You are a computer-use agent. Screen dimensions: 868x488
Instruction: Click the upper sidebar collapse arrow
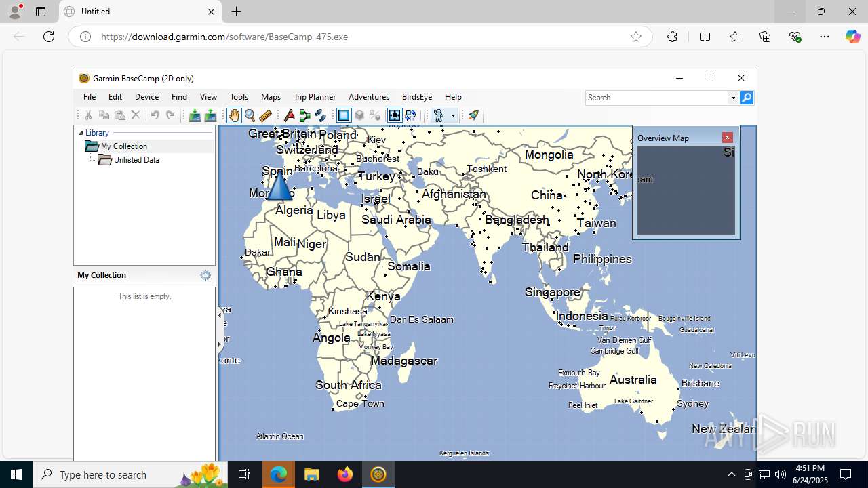pos(219,315)
